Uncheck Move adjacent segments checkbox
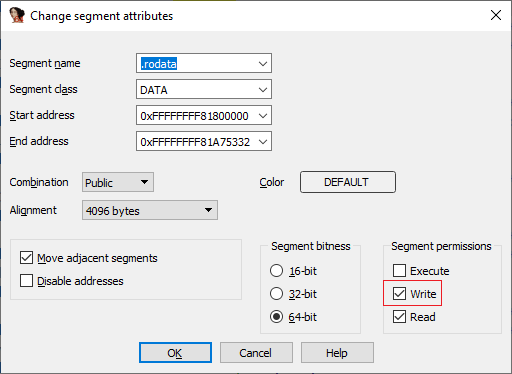Image resolution: width=512 pixels, height=374 pixels. [x=26, y=258]
